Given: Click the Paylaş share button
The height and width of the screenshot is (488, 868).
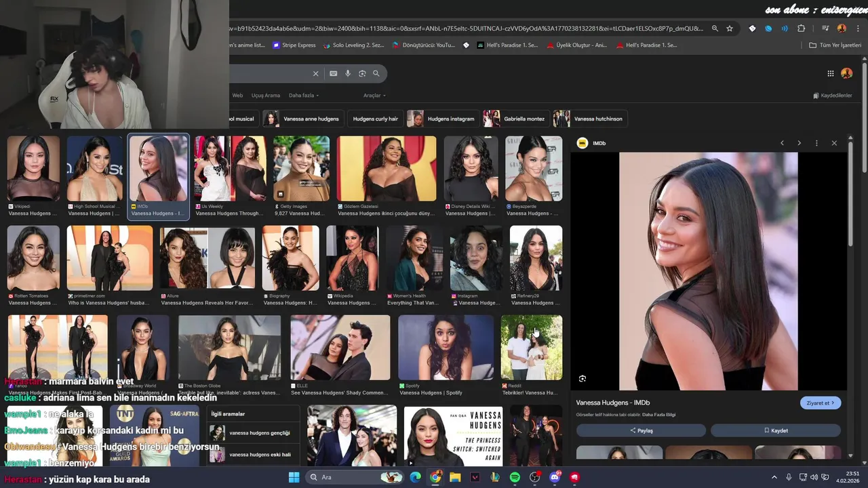Looking at the screenshot, I should [x=641, y=430].
